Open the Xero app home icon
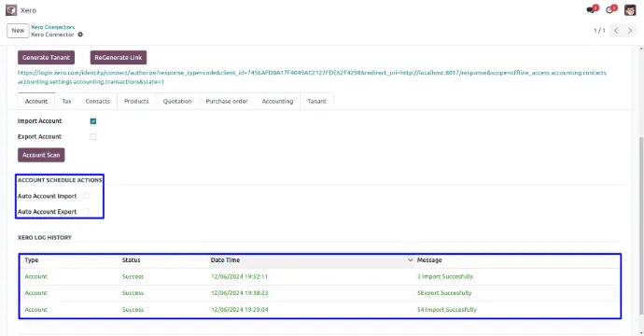This screenshot has height=336, width=644. (x=11, y=10)
